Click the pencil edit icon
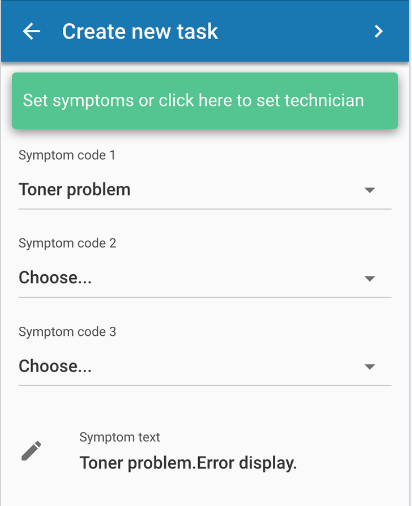Image resolution: width=412 pixels, height=506 pixels. pyautogui.click(x=31, y=451)
